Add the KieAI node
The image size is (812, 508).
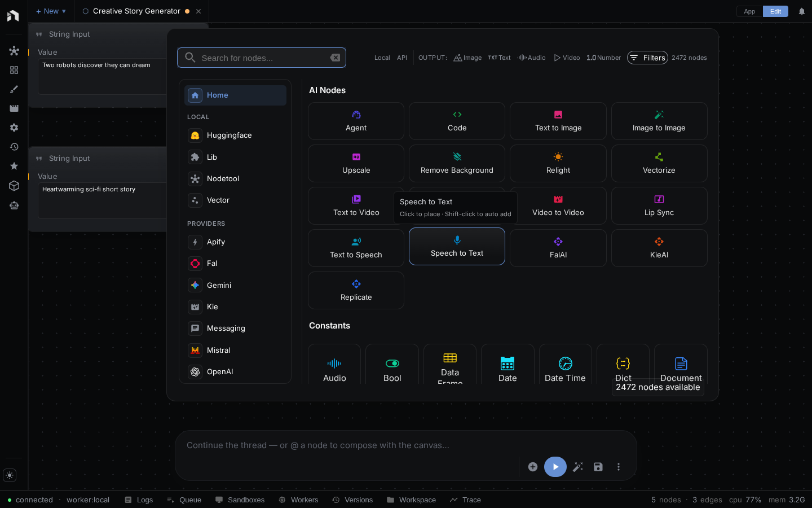659,248
